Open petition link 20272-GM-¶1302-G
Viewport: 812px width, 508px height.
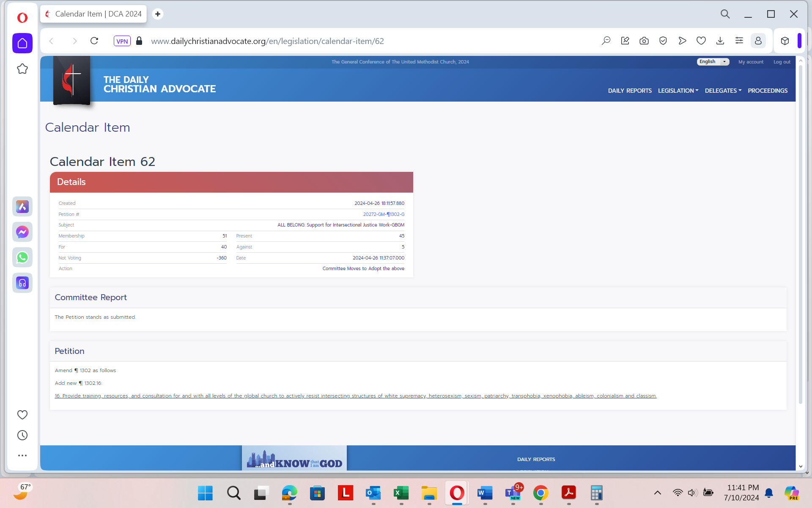coord(383,214)
